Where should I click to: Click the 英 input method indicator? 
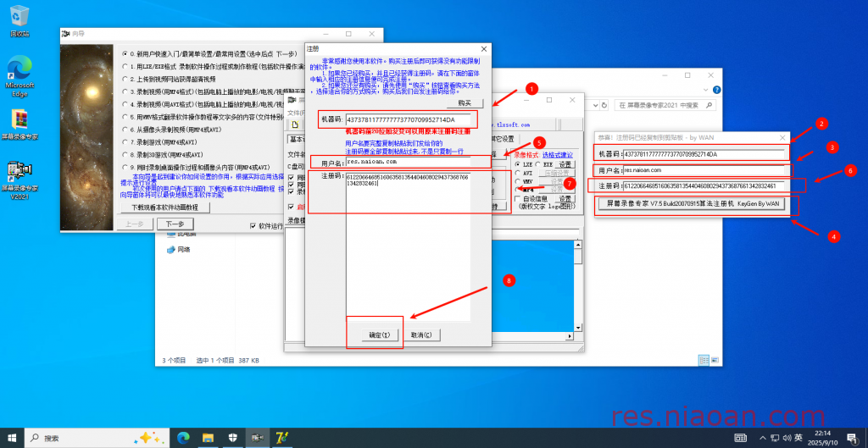pyautogui.click(x=798, y=438)
